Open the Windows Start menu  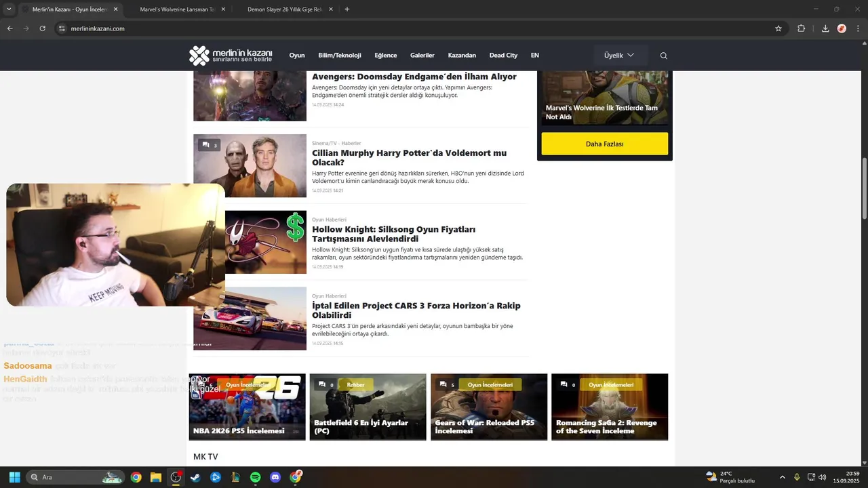[x=15, y=477]
